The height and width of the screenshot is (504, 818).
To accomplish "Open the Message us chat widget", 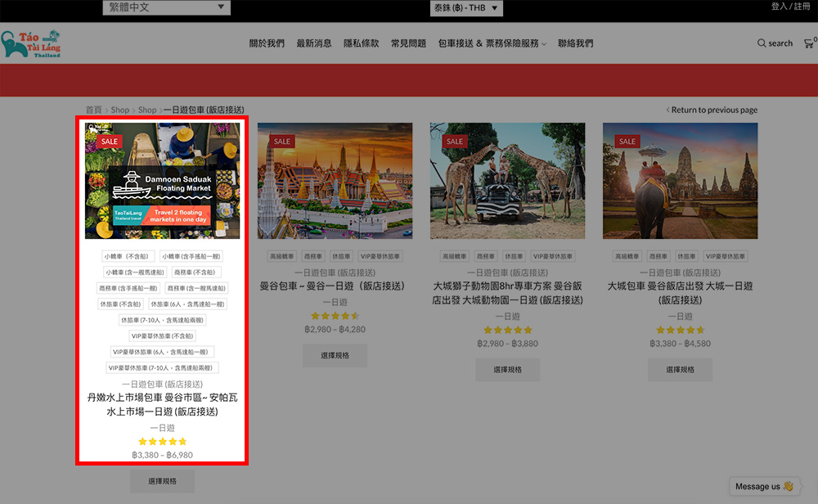I will (x=764, y=487).
